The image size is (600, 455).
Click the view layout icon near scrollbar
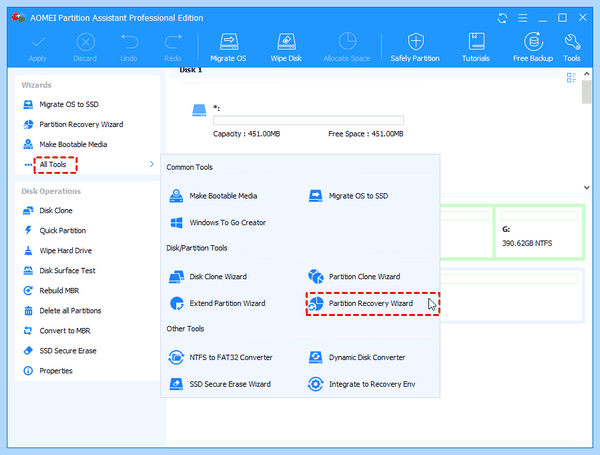point(571,78)
